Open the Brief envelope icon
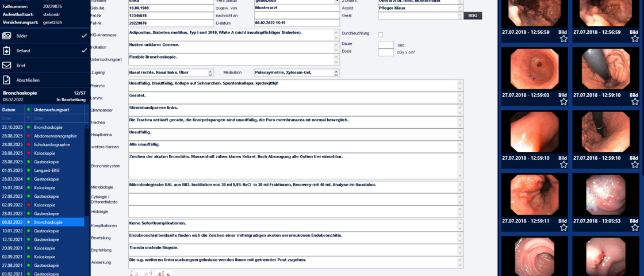 pos(7,66)
